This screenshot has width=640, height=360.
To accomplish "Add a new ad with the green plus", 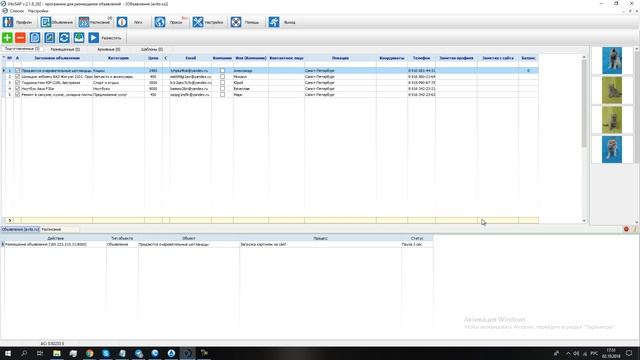I will click(7, 38).
